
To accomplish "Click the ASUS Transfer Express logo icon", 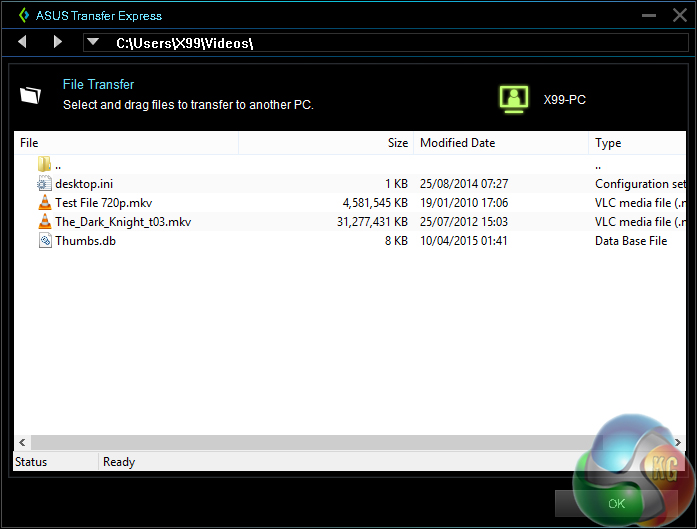I will coord(24,16).
